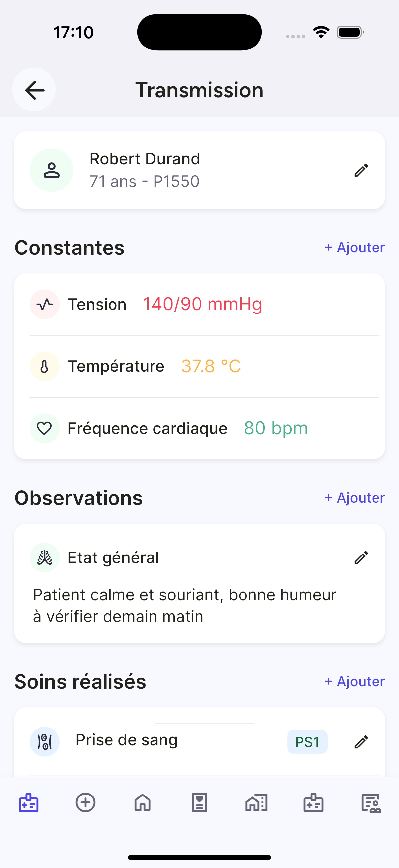Edit the Etat général observation
Viewport: 399px width, 868px height.
pos(361,557)
